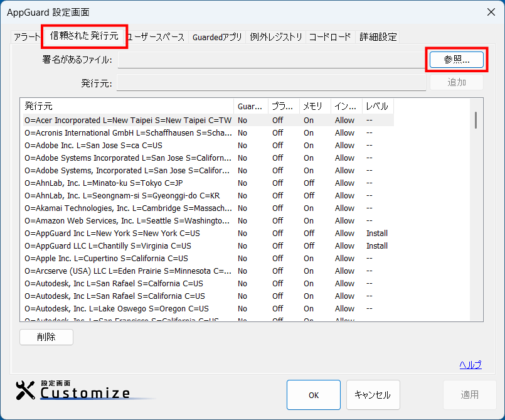Sort by the 発行元 column header
This screenshot has width=505, height=420.
click(x=125, y=106)
